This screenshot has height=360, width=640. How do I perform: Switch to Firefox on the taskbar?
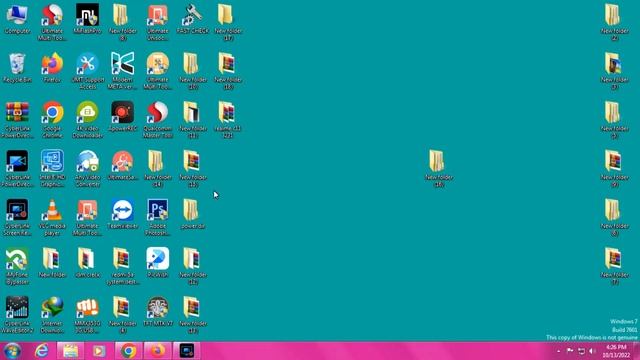click(x=158, y=351)
